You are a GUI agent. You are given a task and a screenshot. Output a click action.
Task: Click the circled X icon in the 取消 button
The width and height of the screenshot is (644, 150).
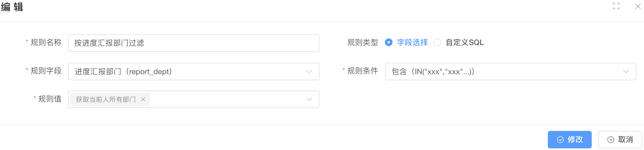610,140
